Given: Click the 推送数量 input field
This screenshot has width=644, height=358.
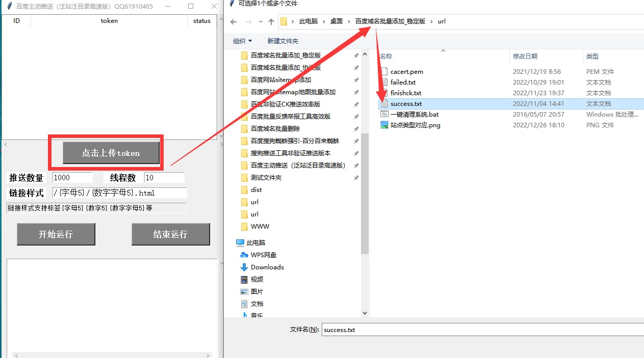Looking at the screenshot, I should (x=72, y=178).
